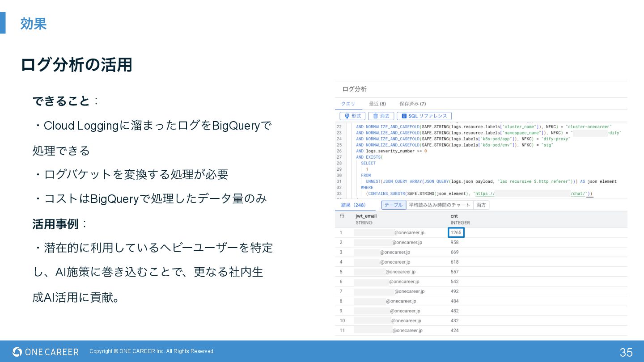Click the cnt value 492
This screenshot has width=644, height=362.
pyautogui.click(x=454, y=291)
